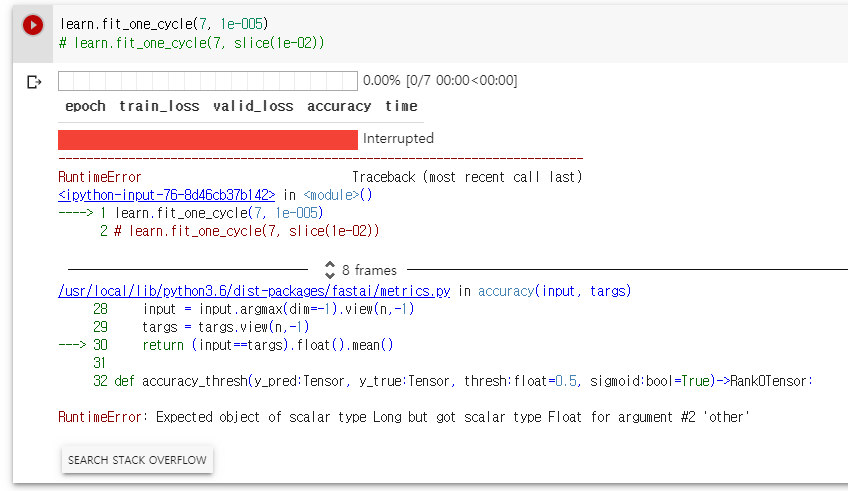This screenshot has height=491, width=848.
Task: Select the epoch column header
Action: tap(85, 106)
